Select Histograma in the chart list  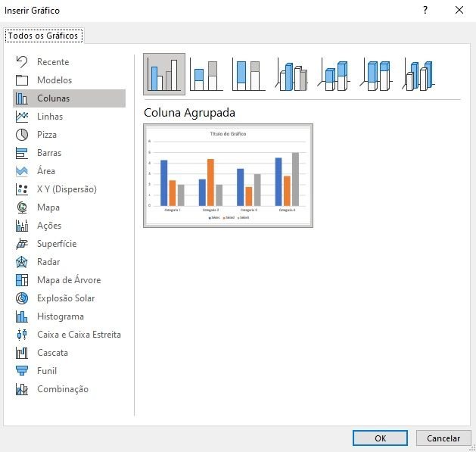[60, 316]
